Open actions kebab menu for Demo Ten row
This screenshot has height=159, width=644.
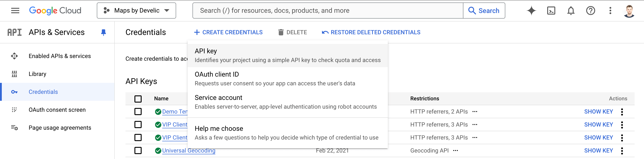point(622,112)
